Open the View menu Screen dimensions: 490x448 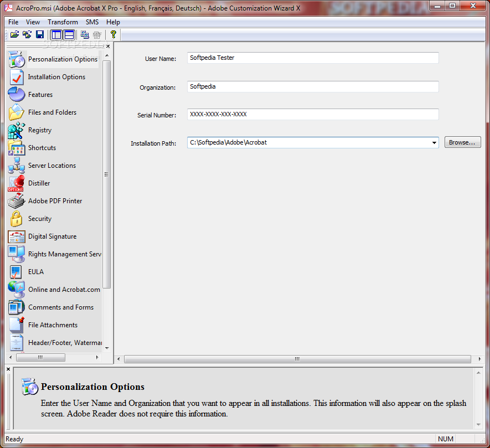33,22
